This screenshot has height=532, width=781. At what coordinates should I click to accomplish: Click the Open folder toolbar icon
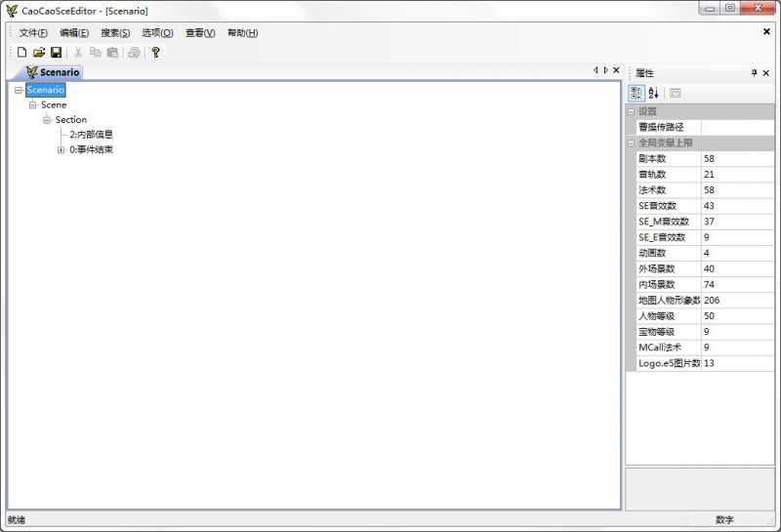pyautogui.click(x=39, y=52)
